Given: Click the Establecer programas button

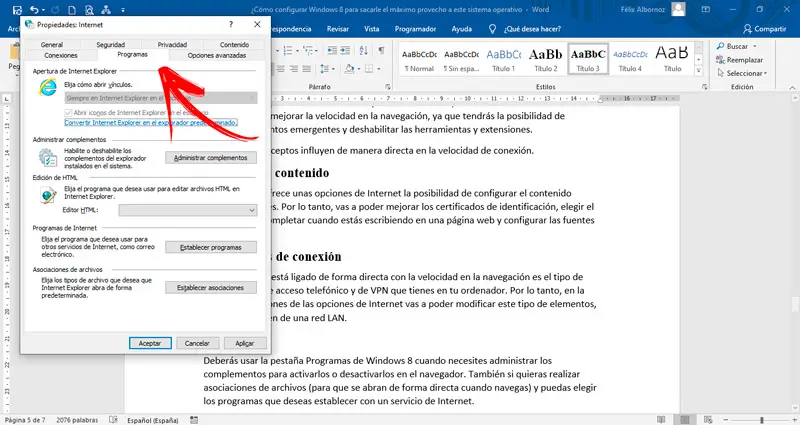Looking at the screenshot, I should (211, 247).
